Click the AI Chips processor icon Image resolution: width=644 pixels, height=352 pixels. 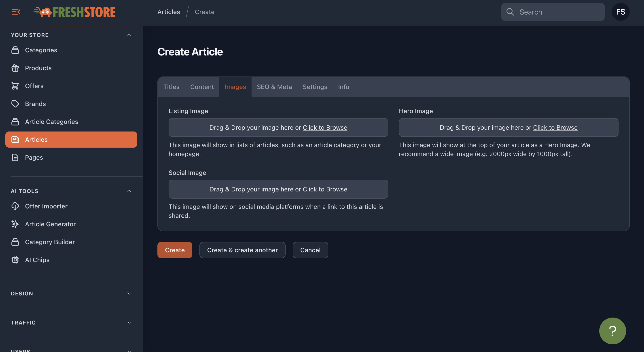click(15, 260)
